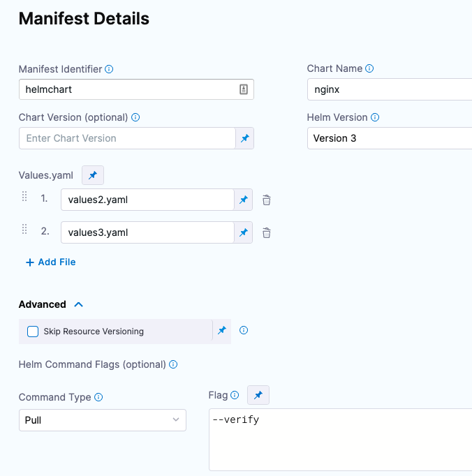Click the Chart Name field containing nginx
This screenshot has width=472, height=476.
(x=390, y=89)
